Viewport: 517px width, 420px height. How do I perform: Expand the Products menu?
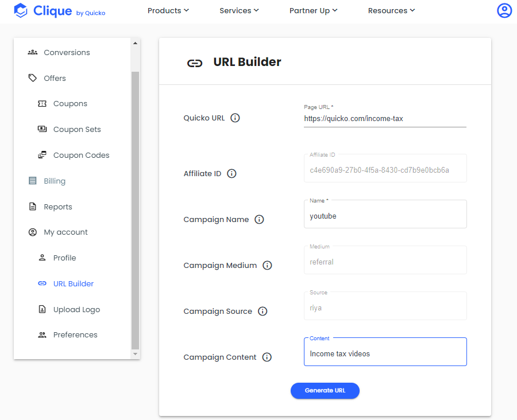168,10
